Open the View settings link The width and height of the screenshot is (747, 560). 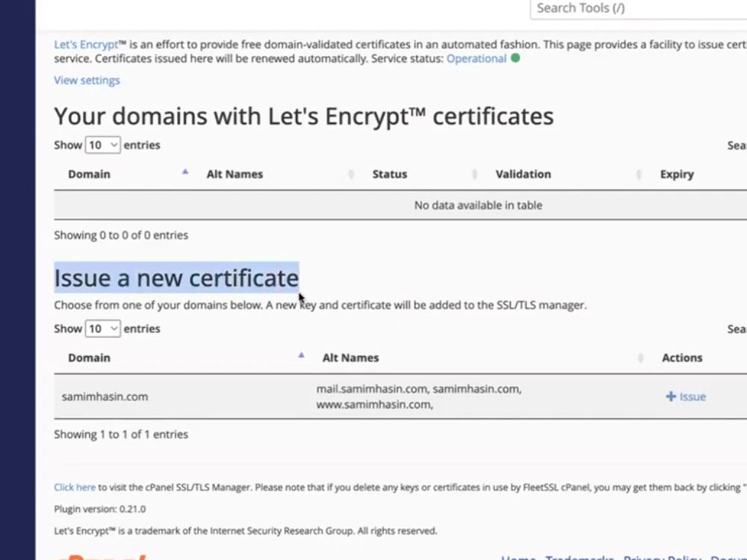coord(87,80)
